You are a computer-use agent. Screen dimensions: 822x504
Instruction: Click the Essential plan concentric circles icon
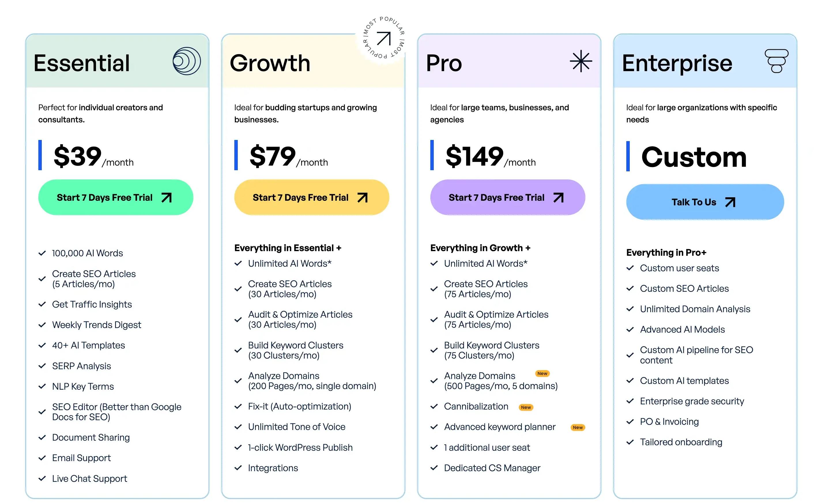(x=186, y=61)
